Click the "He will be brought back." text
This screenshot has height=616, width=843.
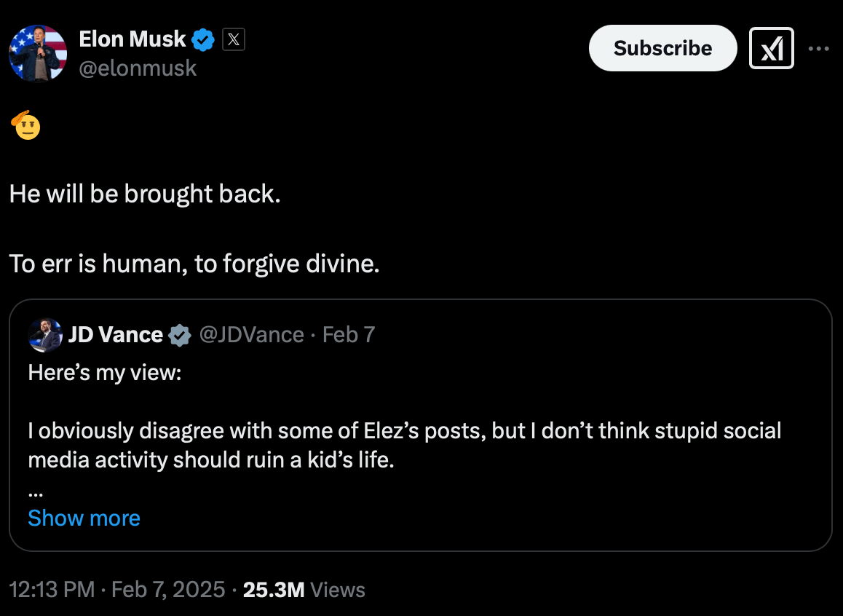145,194
